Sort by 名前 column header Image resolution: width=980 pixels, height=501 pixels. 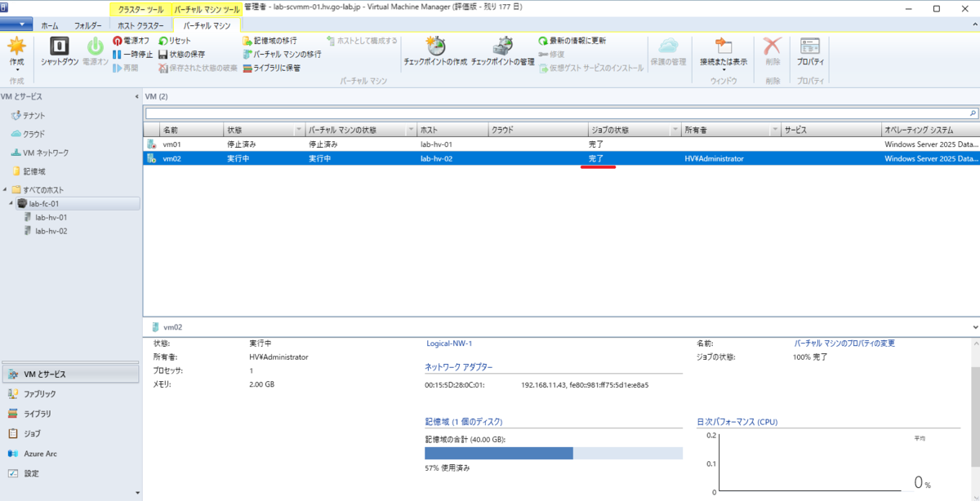(191, 130)
